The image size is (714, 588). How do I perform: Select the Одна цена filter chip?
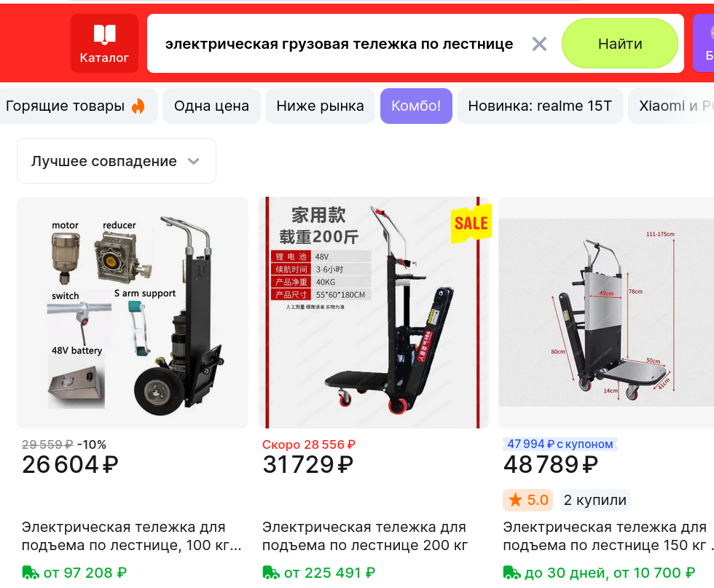211,106
